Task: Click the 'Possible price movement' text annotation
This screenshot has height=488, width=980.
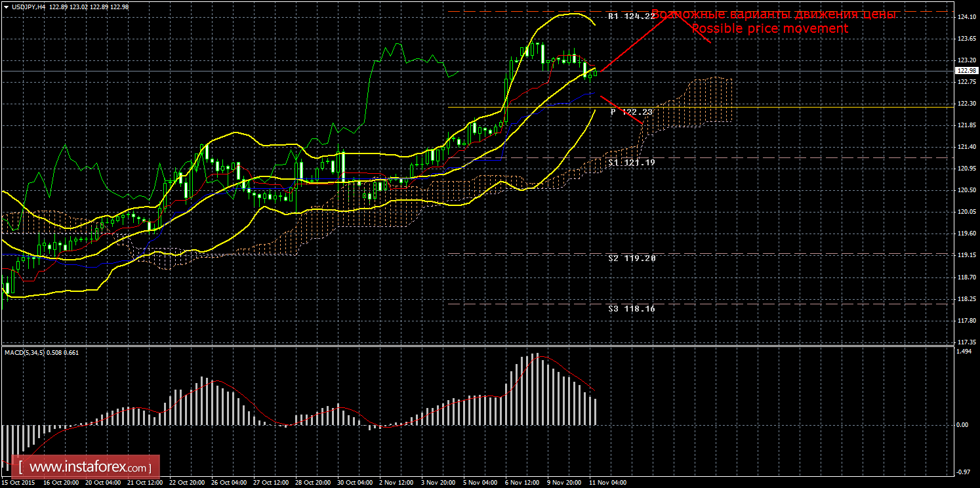Action: (769, 29)
